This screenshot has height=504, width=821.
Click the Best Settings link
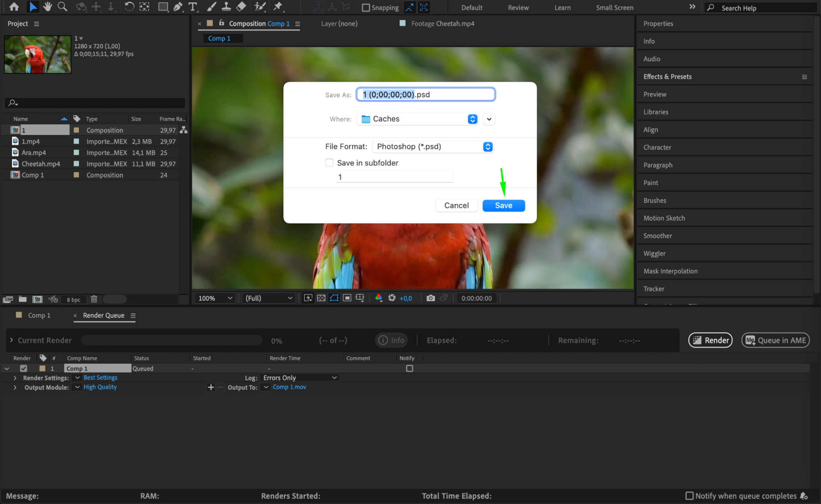click(x=100, y=377)
